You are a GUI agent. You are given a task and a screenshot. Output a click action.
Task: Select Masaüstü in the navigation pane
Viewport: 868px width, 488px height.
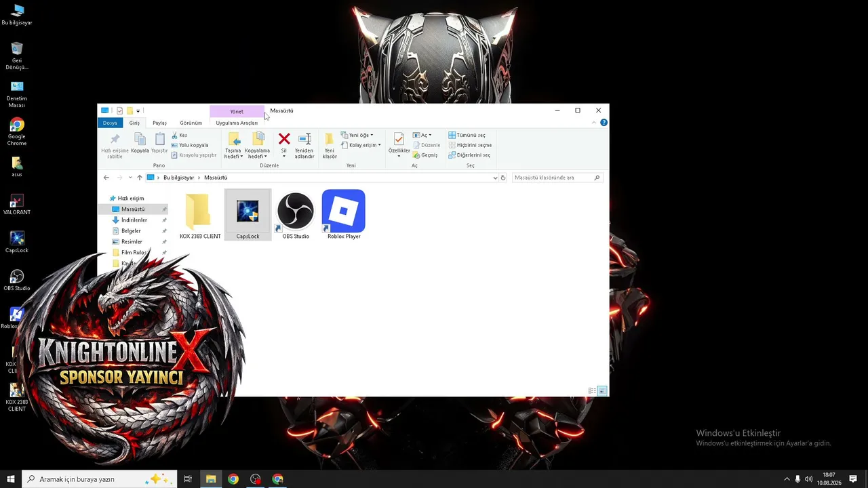(x=133, y=209)
